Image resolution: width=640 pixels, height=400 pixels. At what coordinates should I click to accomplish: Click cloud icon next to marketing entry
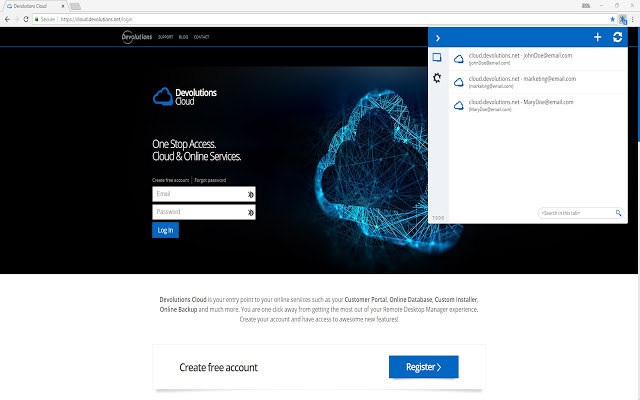pyautogui.click(x=459, y=82)
